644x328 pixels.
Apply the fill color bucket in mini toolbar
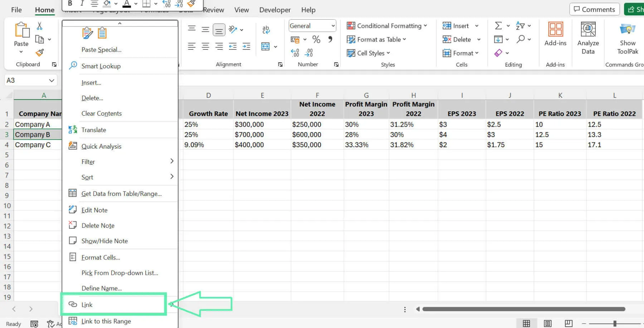[x=107, y=4]
